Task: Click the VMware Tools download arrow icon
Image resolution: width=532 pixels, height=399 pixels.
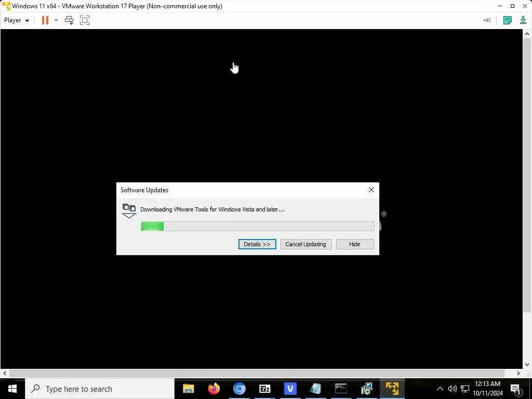Action: click(x=523, y=20)
